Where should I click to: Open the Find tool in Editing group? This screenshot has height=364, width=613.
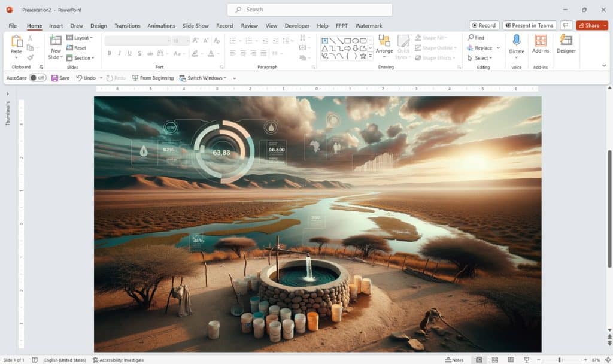(477, 37)
